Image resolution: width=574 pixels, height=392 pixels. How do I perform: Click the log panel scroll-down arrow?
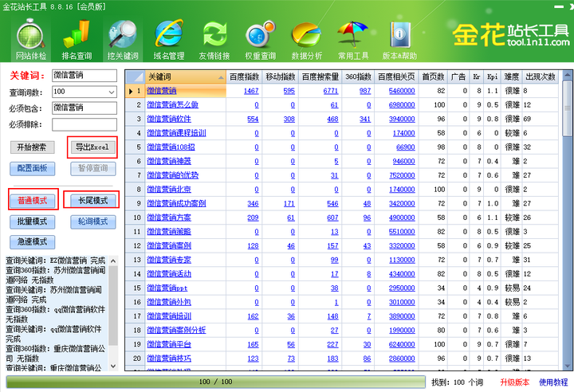point(113,366)
